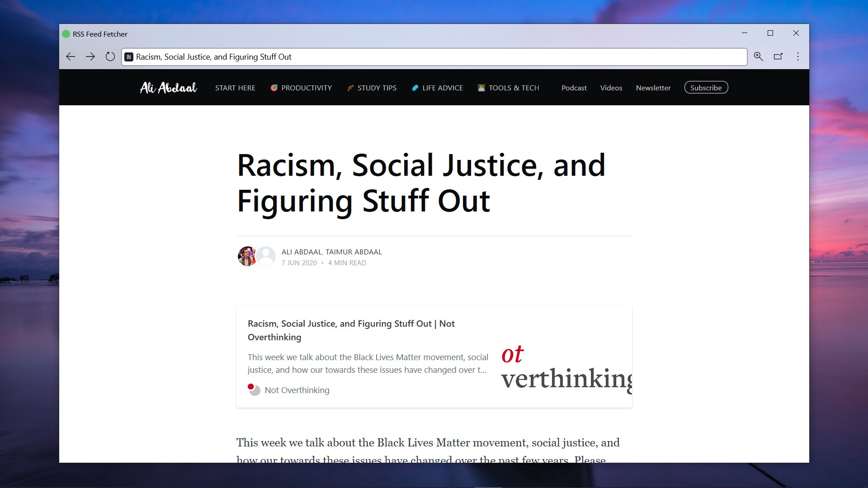This screenshot has height=488, width=868.
Task: Click the Ali Abdaal site logo
Action: click(168, 88)
